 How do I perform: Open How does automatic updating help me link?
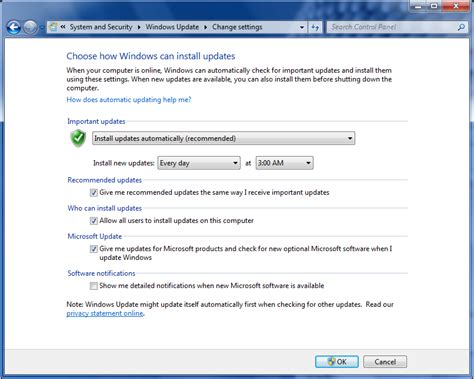129,100
